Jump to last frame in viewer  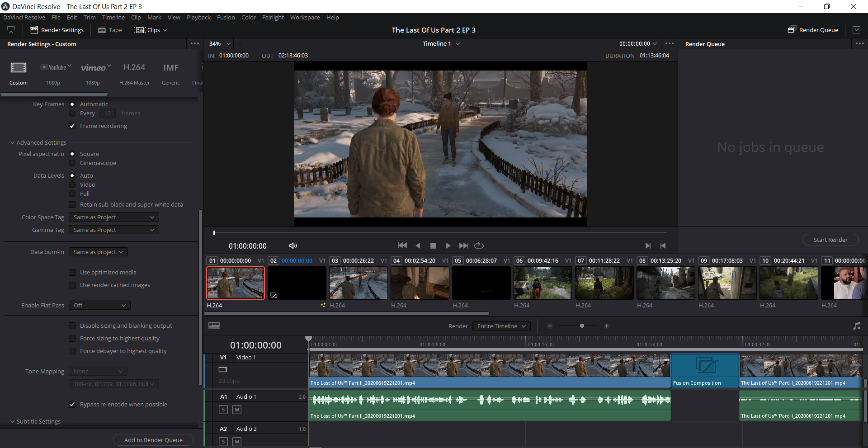(463, 245)
